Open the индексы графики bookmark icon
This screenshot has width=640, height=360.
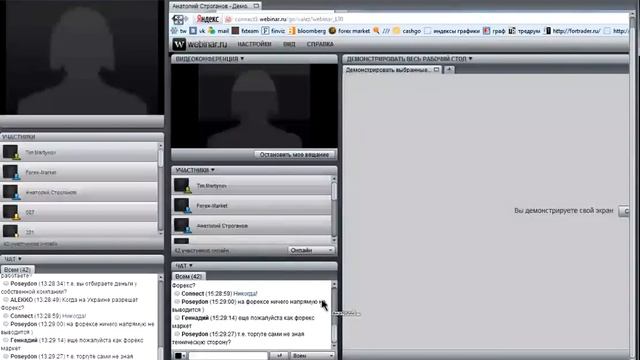click(x=427, y=31)
